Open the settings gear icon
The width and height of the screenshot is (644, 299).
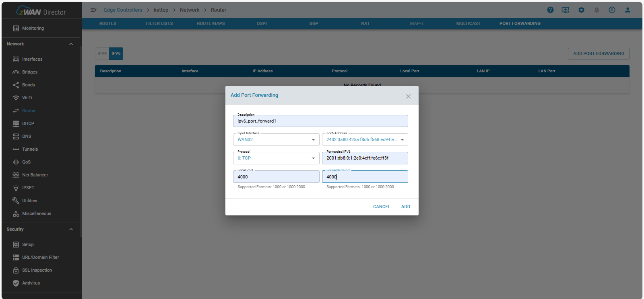(581, 10)
